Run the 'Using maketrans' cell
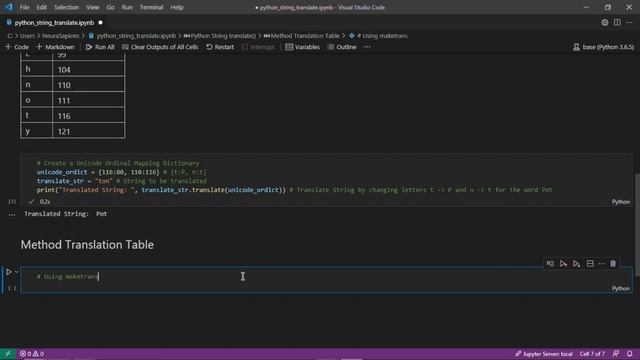The height and width of the screenshot is (360, 640). pyautogui.click(x=8, y=272)
